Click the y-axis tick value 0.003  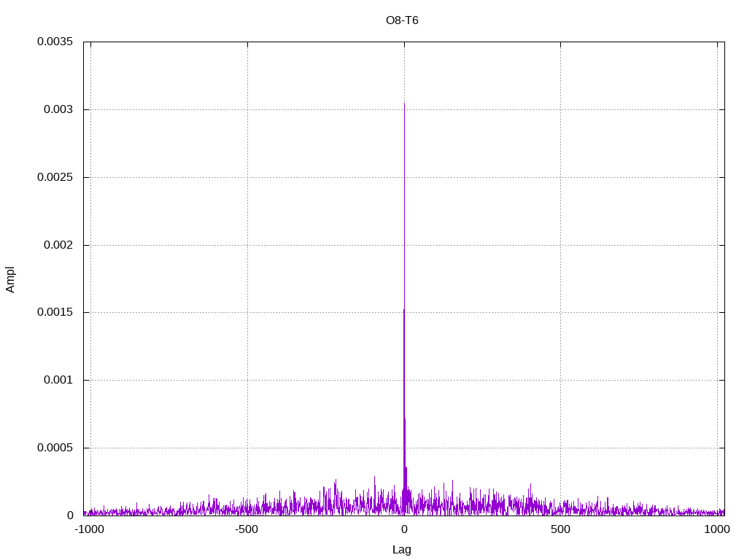coord(58,109)
